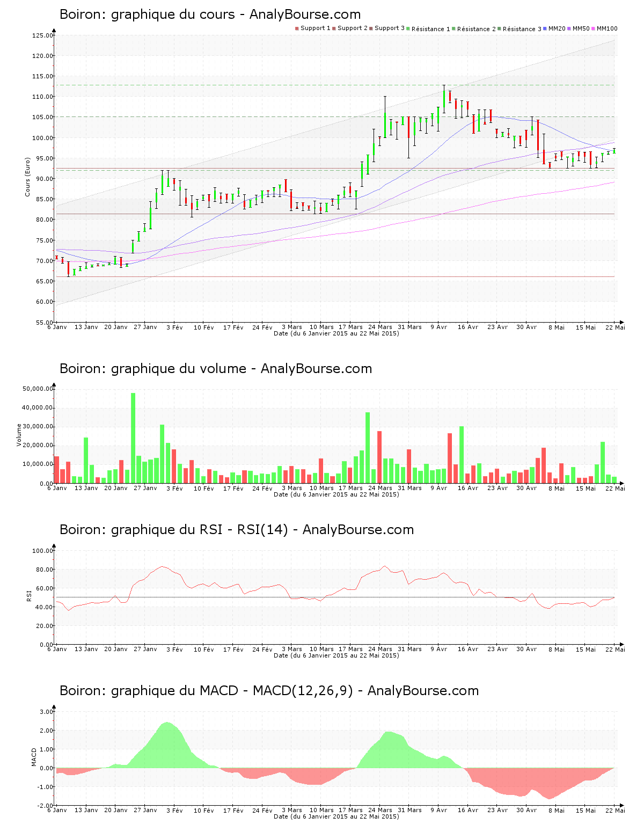The width and height of the screenshot is (644, 832).
Task: Click the -2.00 MACD axis value
Action: (x=45, y=806)
